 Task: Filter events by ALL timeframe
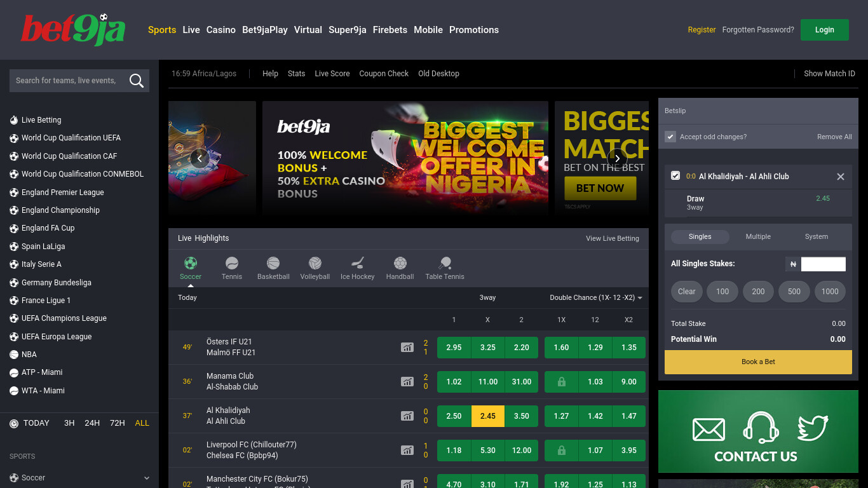[x=142, y=423]
